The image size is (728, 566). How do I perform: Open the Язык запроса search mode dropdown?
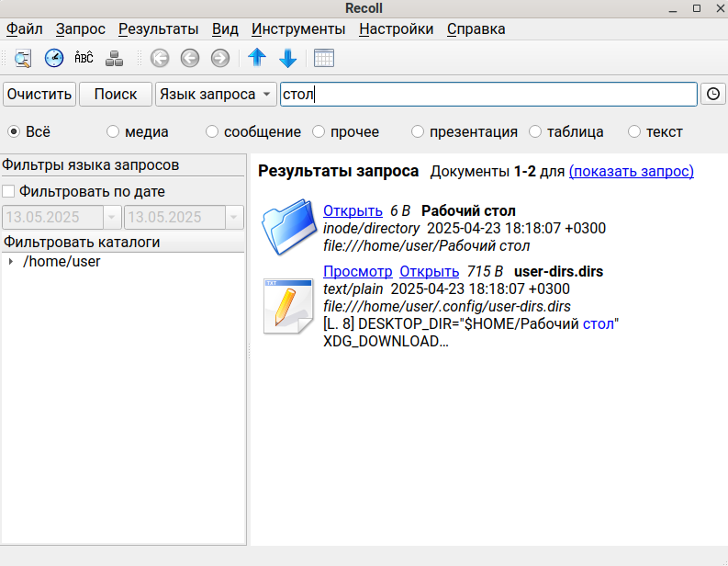point(216,94)
